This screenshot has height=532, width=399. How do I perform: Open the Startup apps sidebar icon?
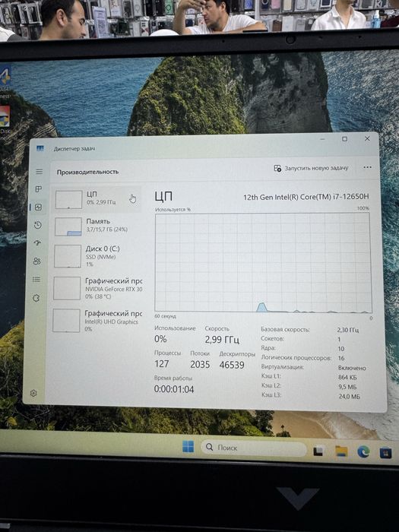coord(37,243)
